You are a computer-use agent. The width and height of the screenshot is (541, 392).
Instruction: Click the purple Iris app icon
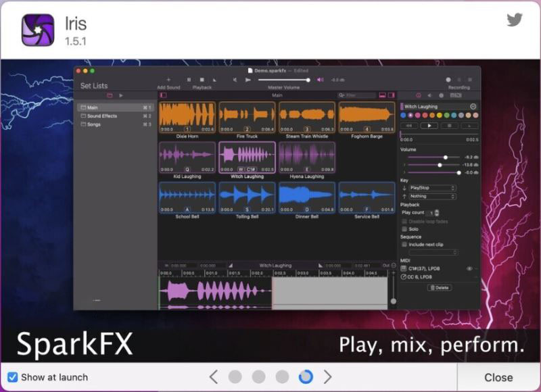[x=38, y=30]
